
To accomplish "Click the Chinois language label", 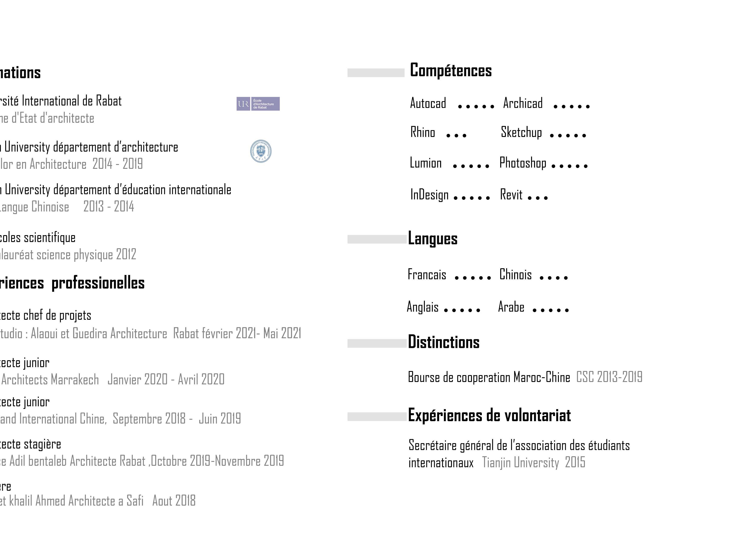I will [x=515, y=275].
